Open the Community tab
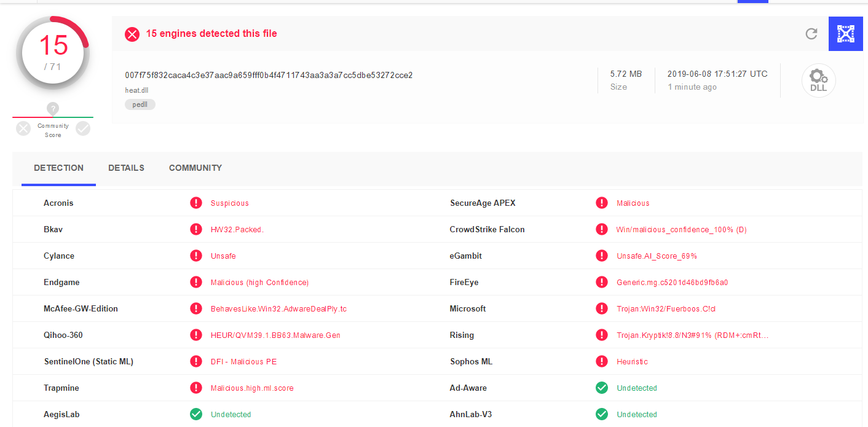868x427 pixels. coord(195,168)
